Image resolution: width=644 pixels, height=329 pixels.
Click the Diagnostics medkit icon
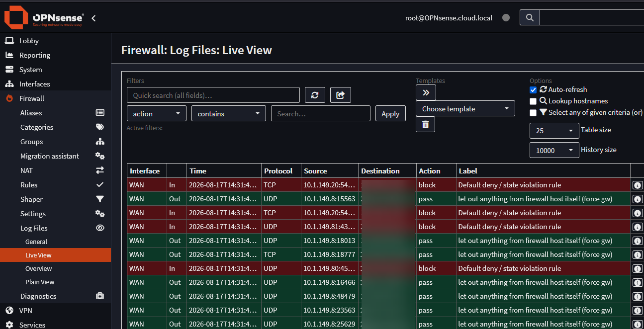coord(100,296)
